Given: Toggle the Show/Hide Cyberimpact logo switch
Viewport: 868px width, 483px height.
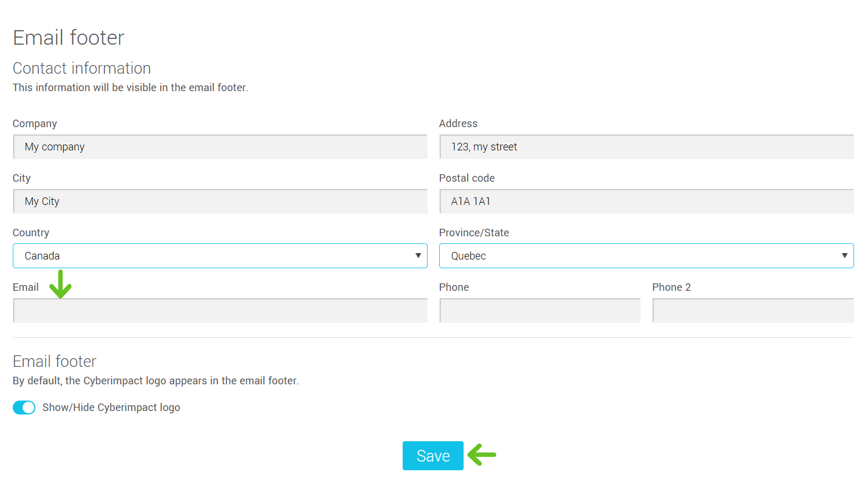Looking at the screenshot, I should tap(24, 408).
